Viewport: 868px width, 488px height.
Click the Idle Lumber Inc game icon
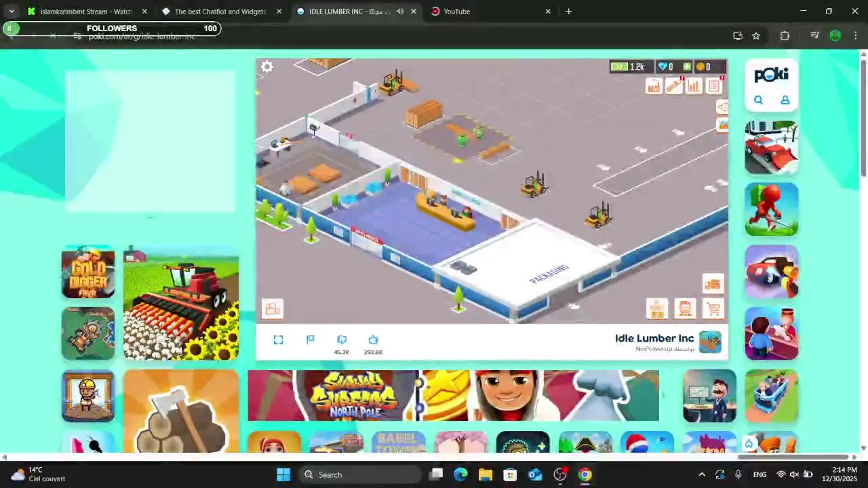pos(711,342)
